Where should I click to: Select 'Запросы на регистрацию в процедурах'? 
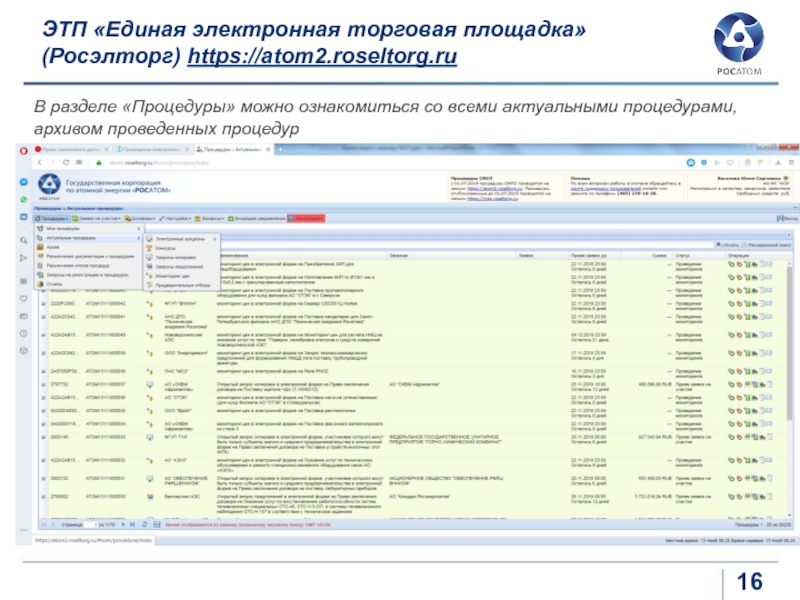pyautogui.click(x=89, y=274)
